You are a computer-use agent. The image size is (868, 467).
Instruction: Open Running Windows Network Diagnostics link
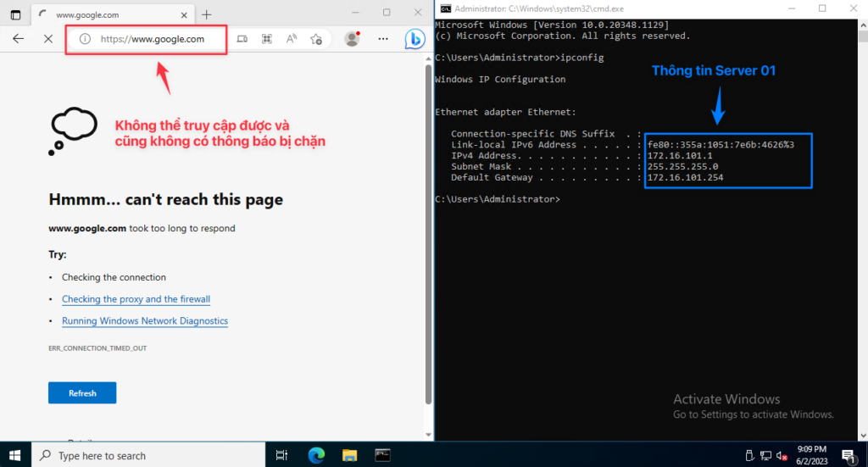point(144,321)
